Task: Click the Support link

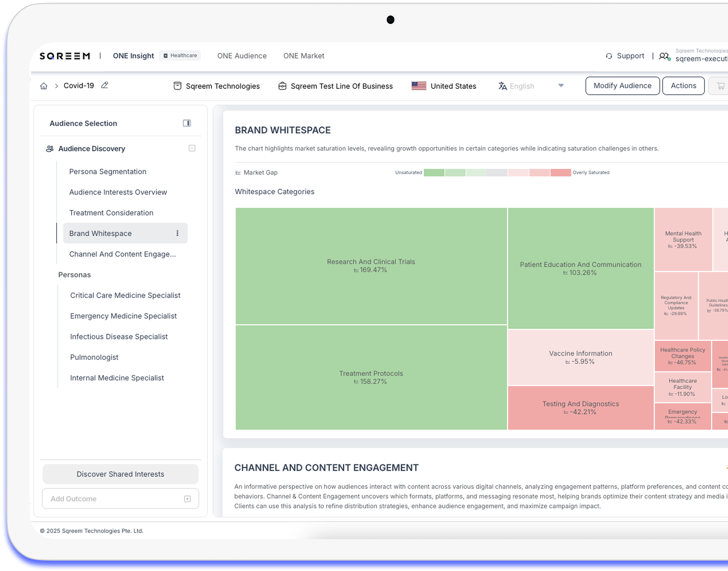Action: click(630, 56)
